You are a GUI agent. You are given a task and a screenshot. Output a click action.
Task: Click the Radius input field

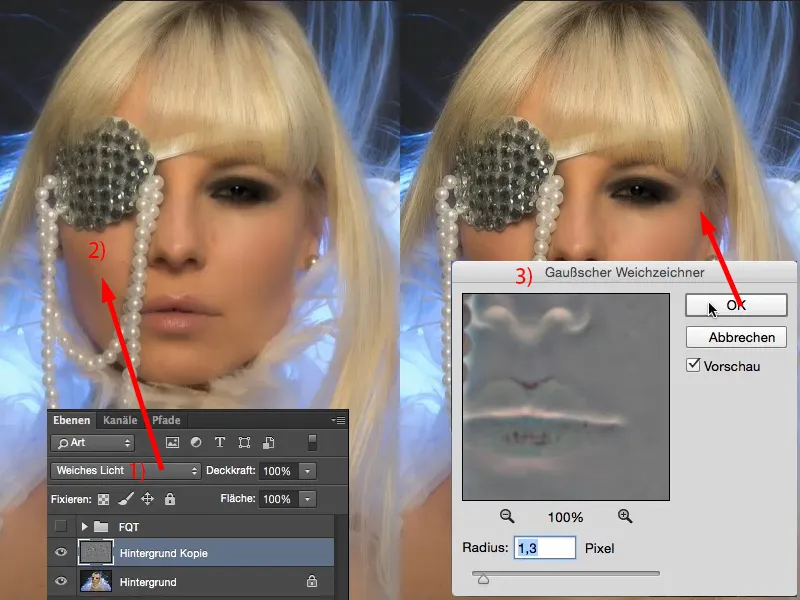point(545,548)
